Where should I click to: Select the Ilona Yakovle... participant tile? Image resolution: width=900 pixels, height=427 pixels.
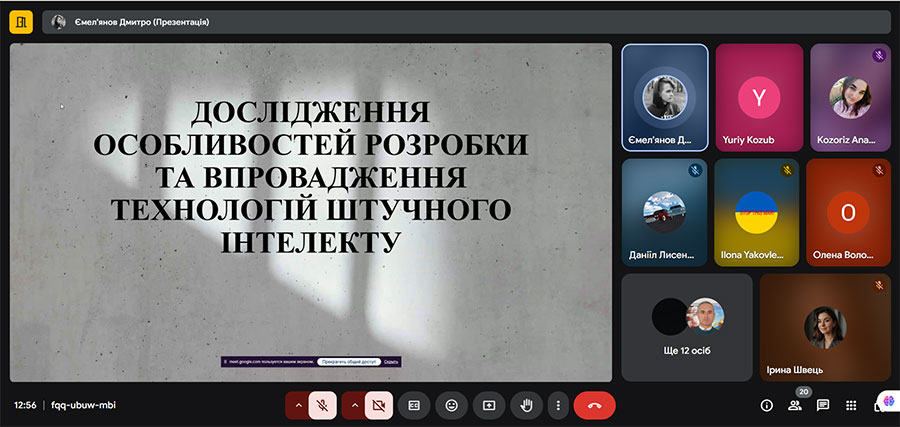pos(757,212)
